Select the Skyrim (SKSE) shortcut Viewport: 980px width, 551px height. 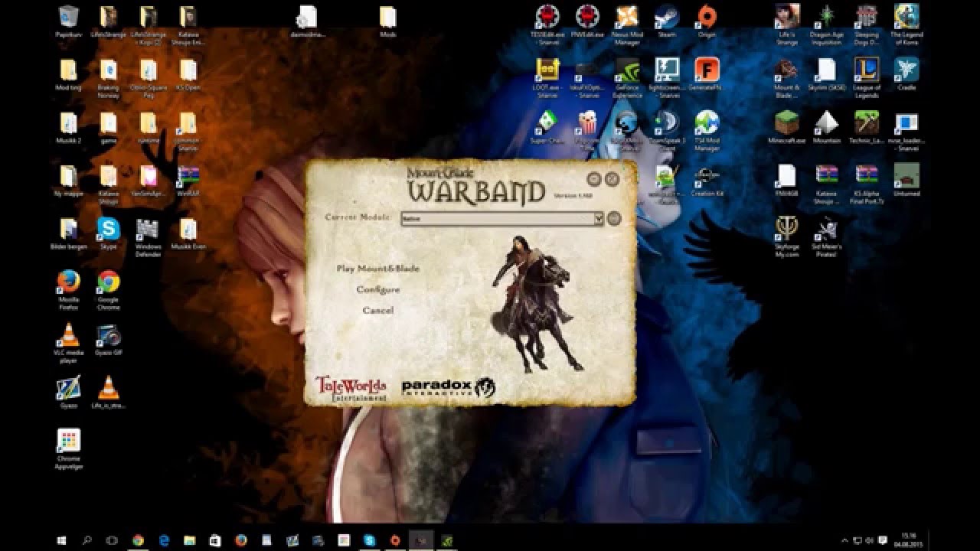click(827, 74)
